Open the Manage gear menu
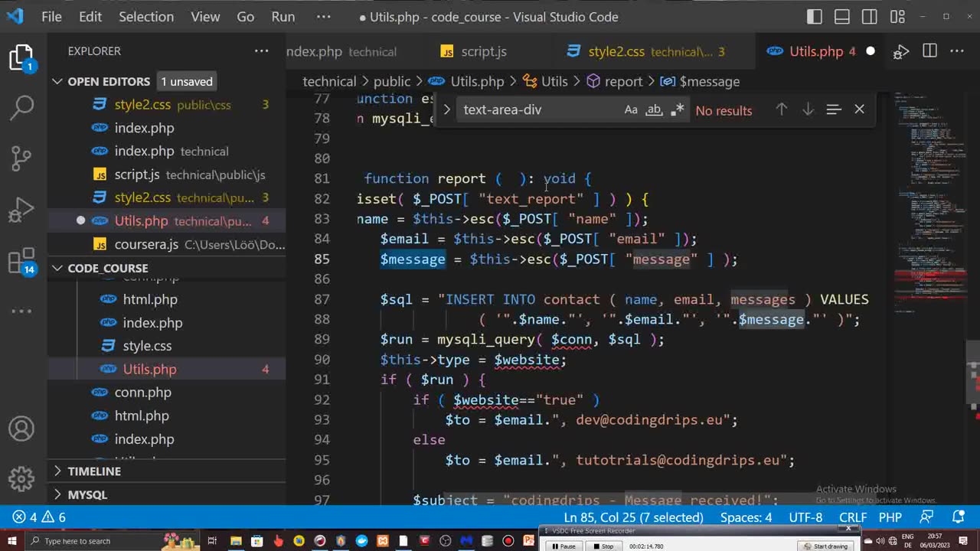980x551 pixels. [21, 478]
